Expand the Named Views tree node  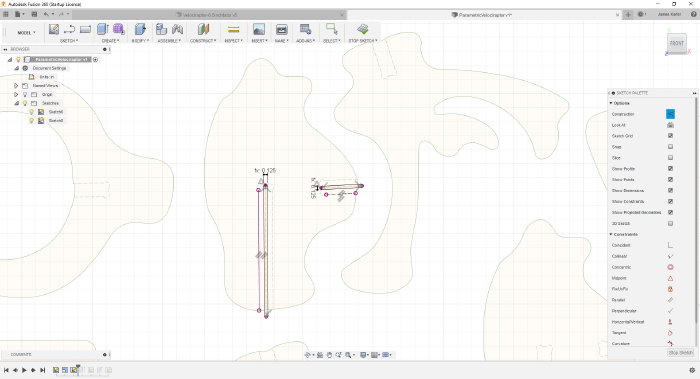pyautogui.click(x=16, y=85)
